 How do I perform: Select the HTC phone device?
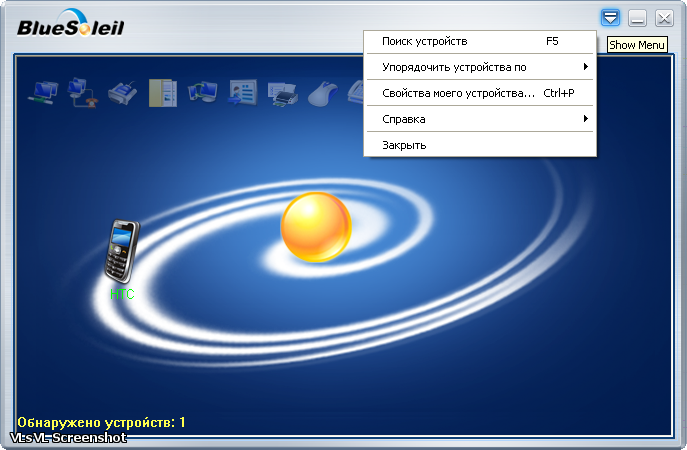coord(122,259)
